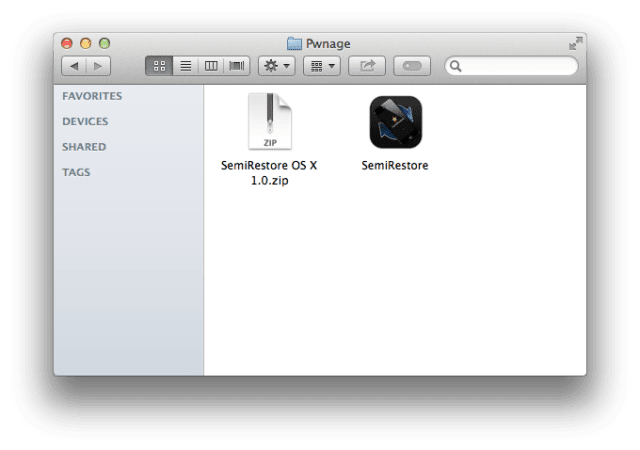
Task: Click the Share toolbar button
Action: tap(367, 66)
